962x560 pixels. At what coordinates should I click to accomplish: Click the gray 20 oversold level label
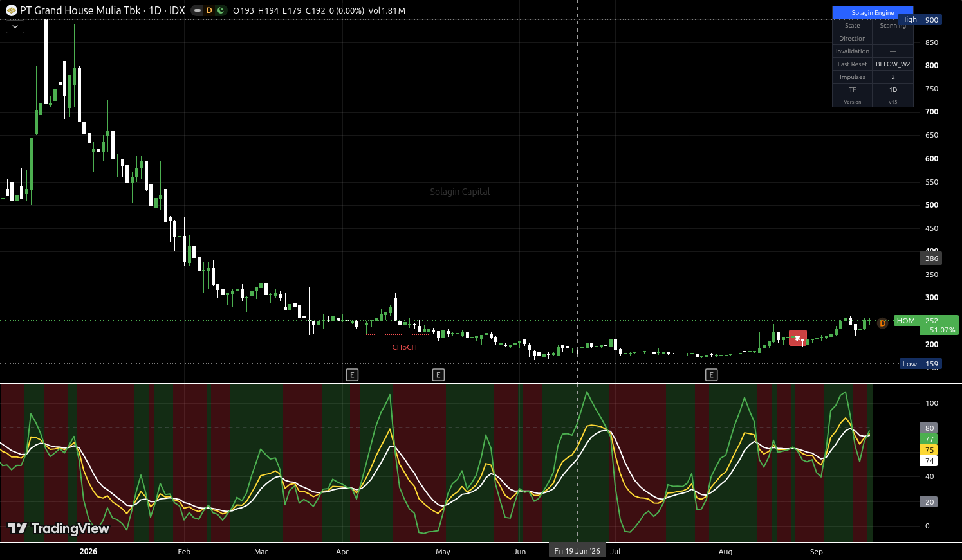pos(929,502)
